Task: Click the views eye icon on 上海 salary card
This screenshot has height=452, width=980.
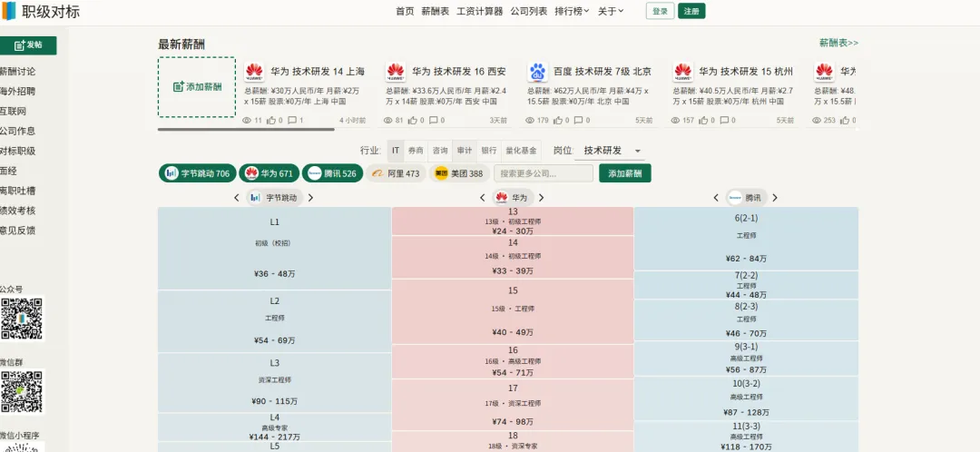Action: tap(246, 120)
